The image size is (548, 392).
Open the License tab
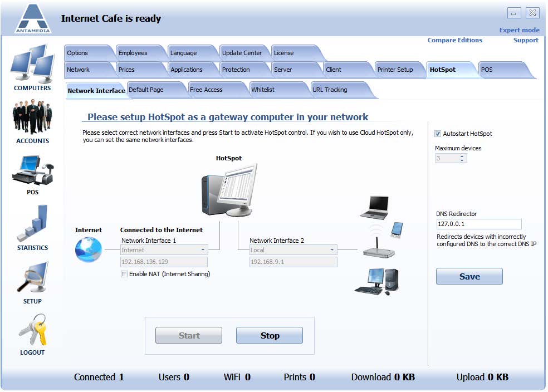[x=296, y=53]
